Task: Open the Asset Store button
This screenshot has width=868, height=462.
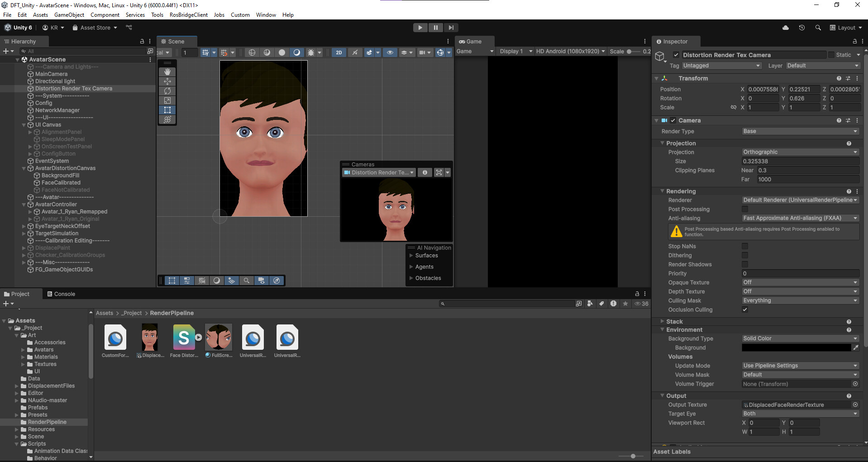Action: tap(95, 28)
